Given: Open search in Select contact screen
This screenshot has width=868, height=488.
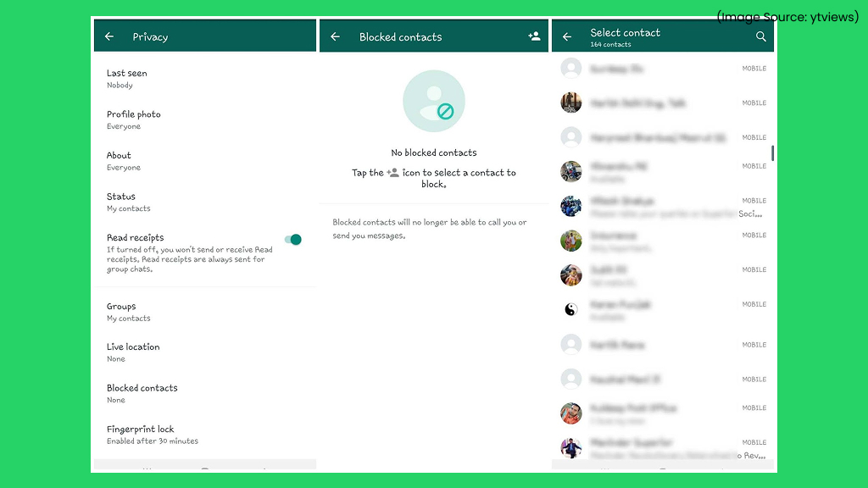Looking at the screenshot, I should point(760,36).
